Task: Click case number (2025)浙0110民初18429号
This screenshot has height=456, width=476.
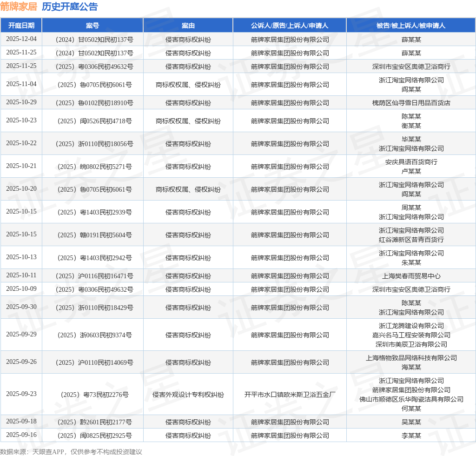Action: point(94,308)
